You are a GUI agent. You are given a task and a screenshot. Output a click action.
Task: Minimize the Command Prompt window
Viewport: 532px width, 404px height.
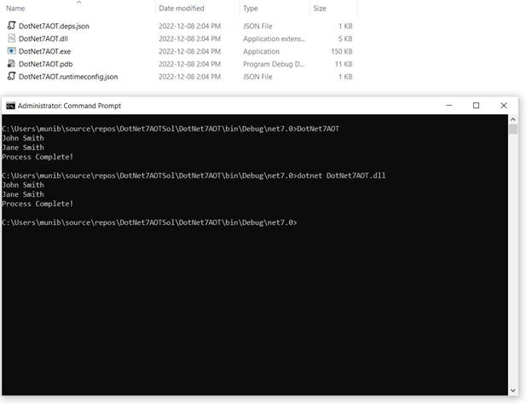click(x=448, y=106)
